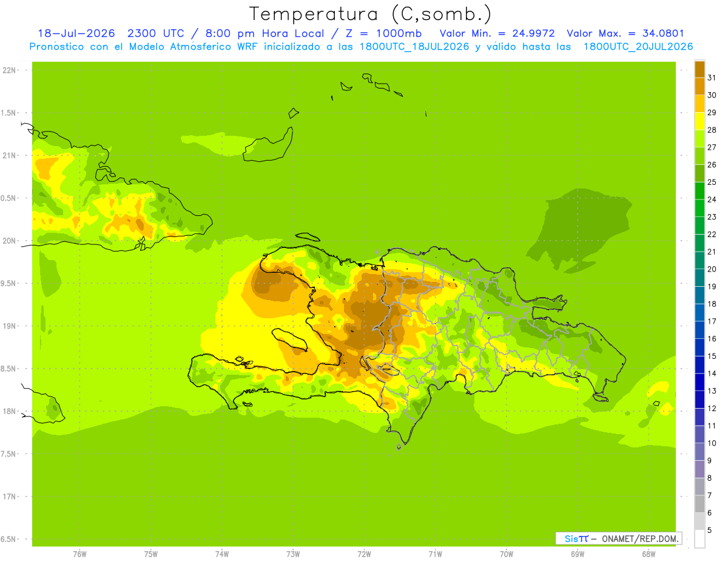Click the white legend swatch below 5
Screen dimensions: 728x562
tap(699, 538)
